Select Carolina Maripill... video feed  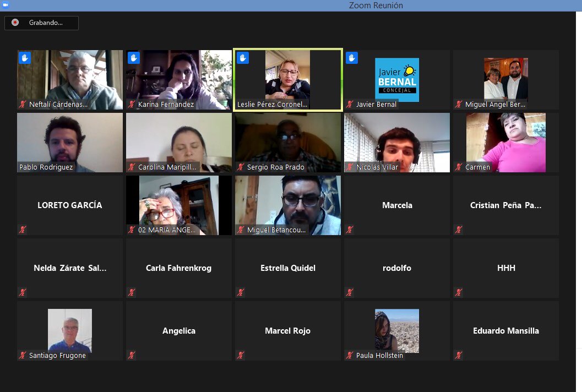pos(179,143)
